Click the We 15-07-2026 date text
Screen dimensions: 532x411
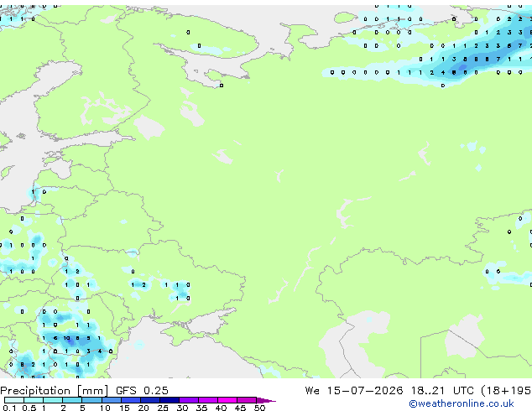(x=354, y=391)
